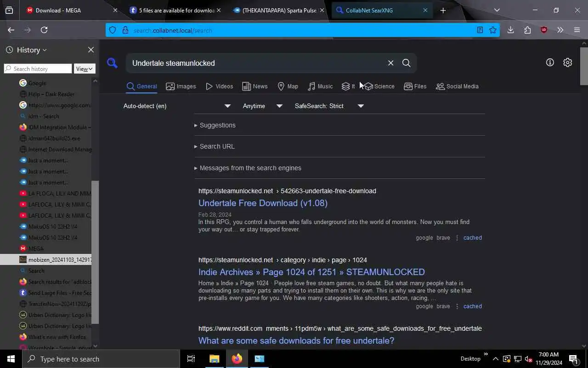
Task: Reload the current page
Action: 44,30
